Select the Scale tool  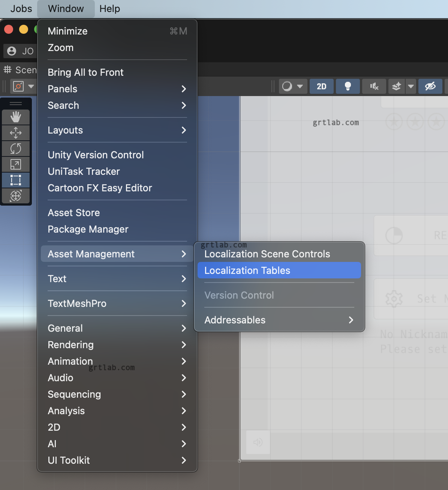(16, 164)
